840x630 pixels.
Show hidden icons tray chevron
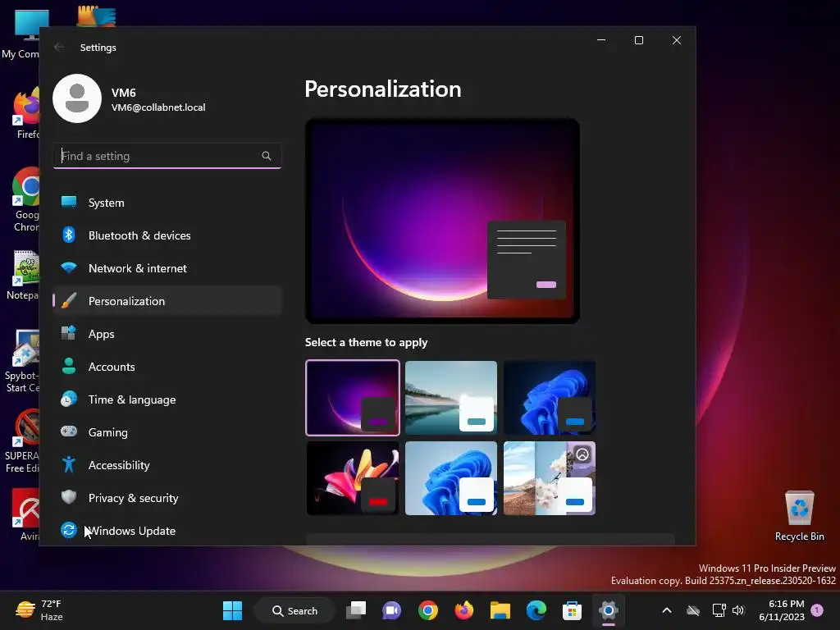point(666,610)
